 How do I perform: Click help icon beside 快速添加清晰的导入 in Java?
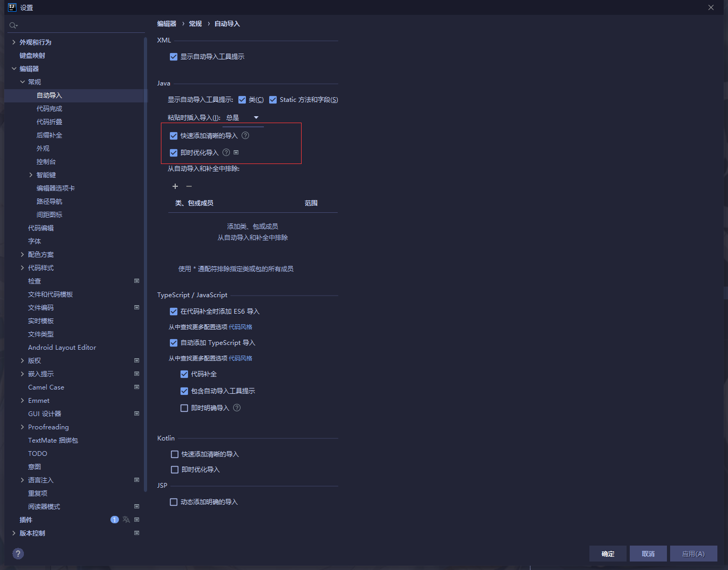pos(245,135)
